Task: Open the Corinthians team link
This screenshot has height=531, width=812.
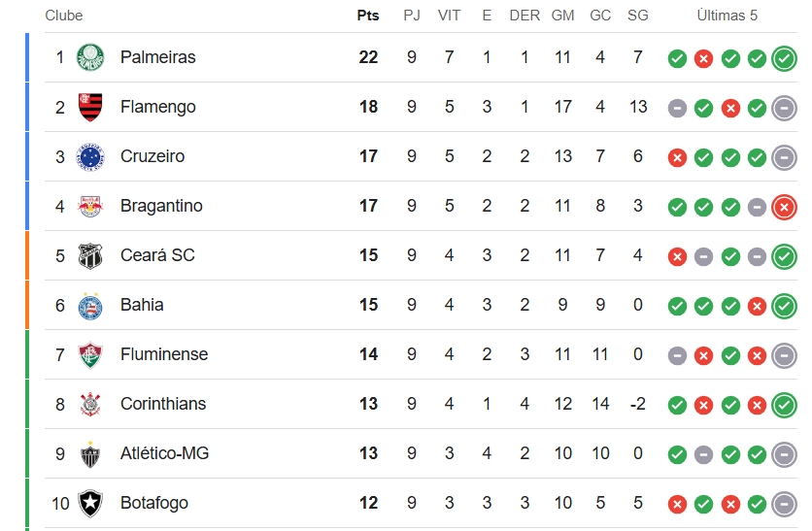Action: (163, 404)
